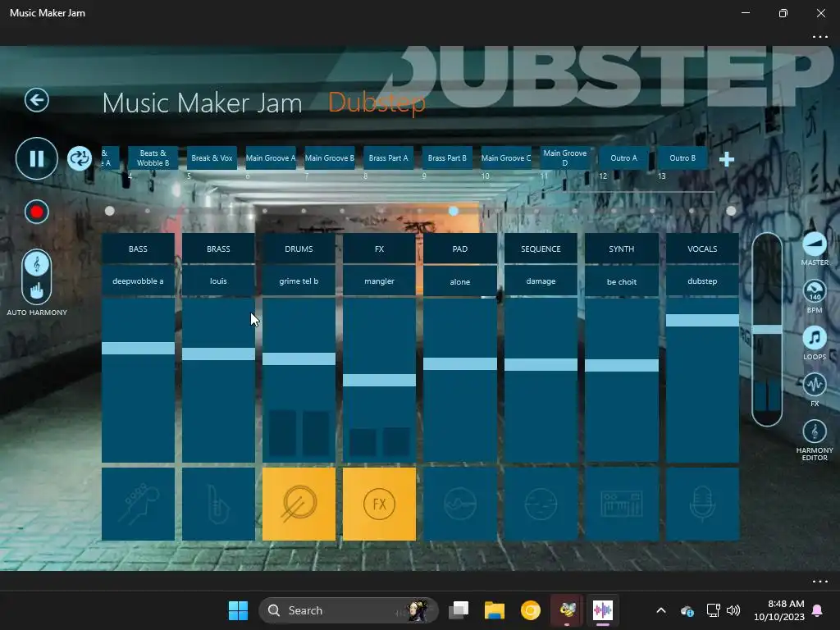840x630 pixels.
Task: Click the master volume slider handle
Action: click(767, 330)
